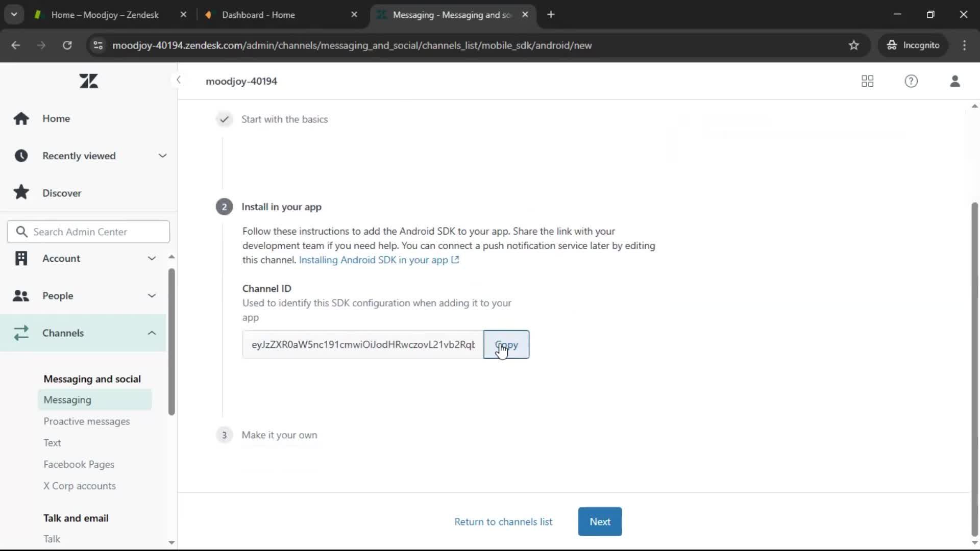Click the Incognito indicator
The image size is (980, 551).
pyautogui.click(x=913, y=45)
